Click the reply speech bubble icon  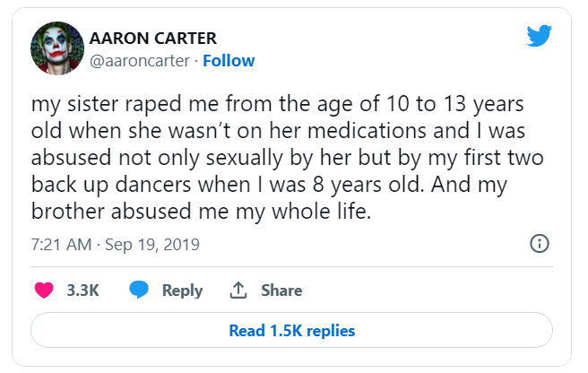(138, 291)
